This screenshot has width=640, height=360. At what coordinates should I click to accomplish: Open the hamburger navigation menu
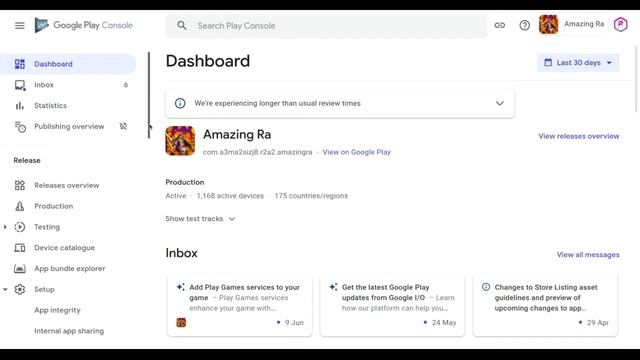20,25
